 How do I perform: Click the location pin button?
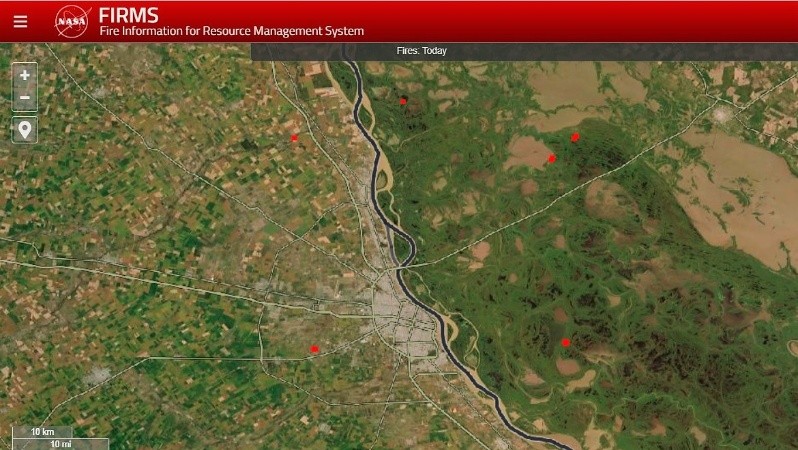pyautogui.click(x=25, y=129)
